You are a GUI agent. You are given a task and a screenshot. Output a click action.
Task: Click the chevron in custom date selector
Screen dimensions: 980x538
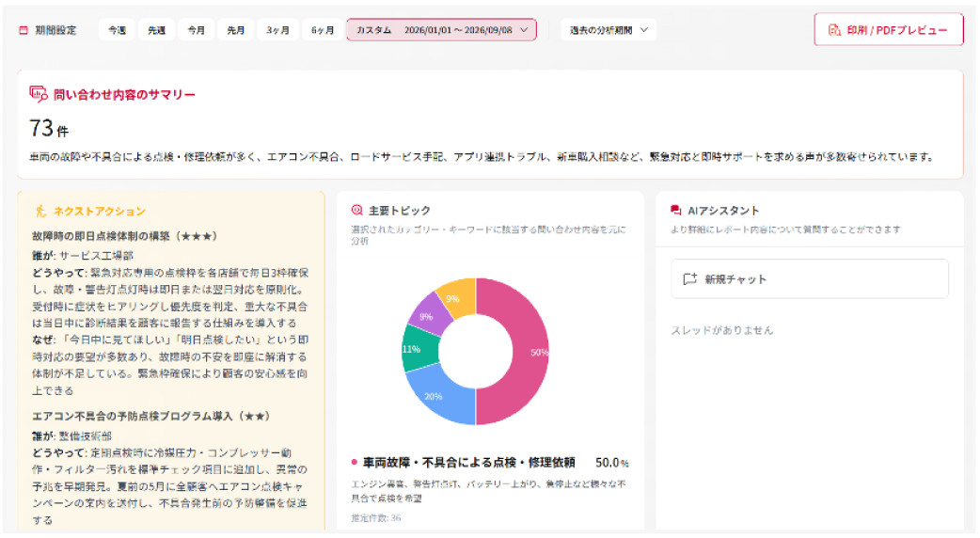pyautogui.click(x=524, y=30)
